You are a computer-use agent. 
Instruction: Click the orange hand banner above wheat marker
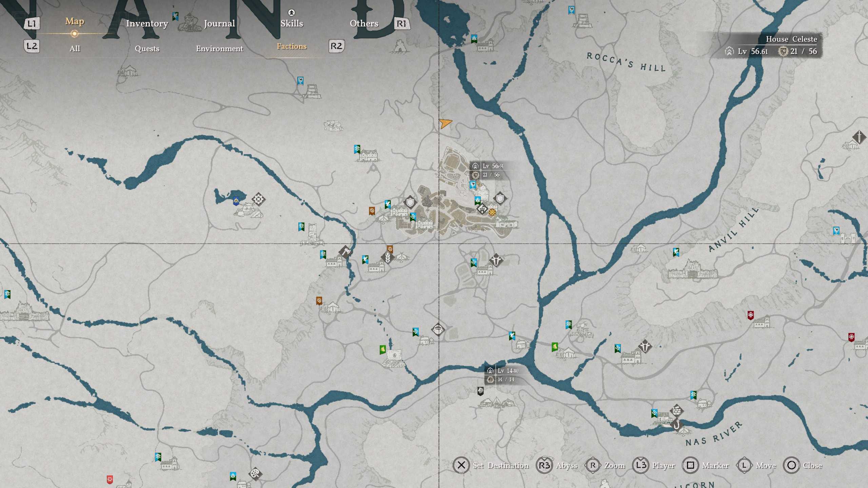coord(390,249)
